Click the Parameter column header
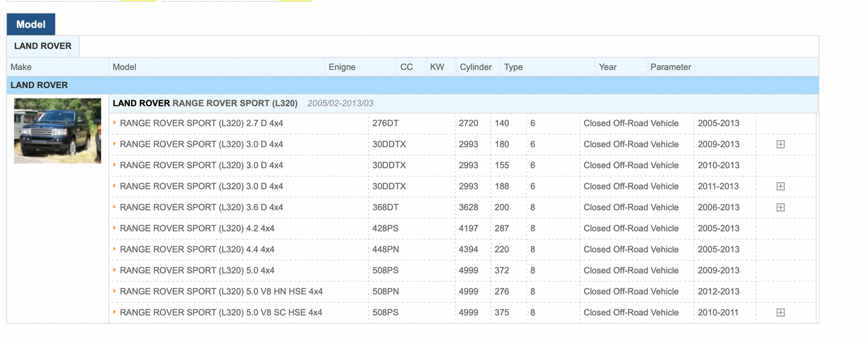The height and width of the screenshot is (339, 868). point(670,67)
